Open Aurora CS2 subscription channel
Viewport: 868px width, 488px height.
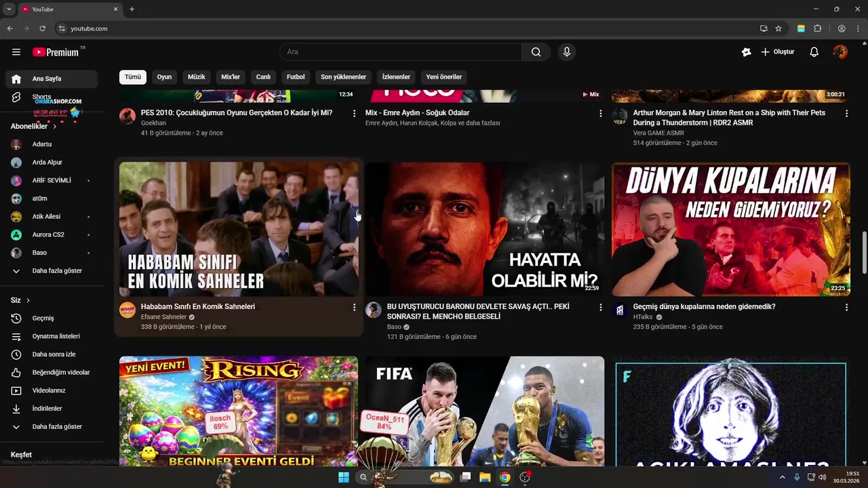52,235
